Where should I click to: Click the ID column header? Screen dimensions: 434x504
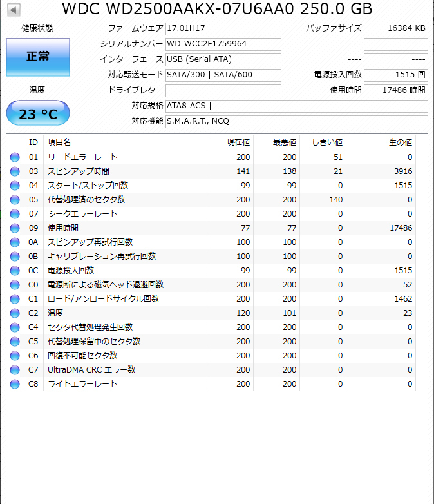(x=33, y=142)
